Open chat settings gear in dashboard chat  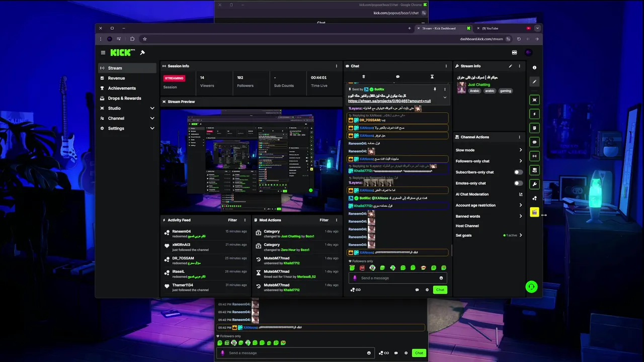tap(427, 290)
